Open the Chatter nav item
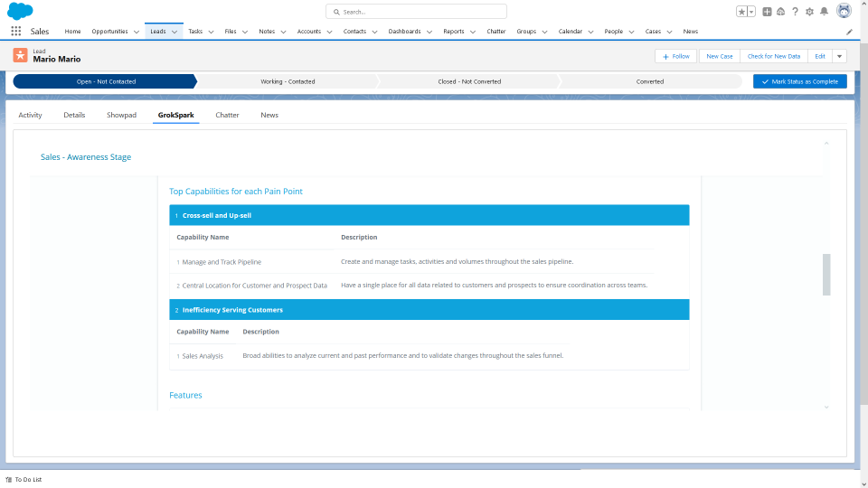Viewport: 868px width, 488px height. pyautogui.click(x=496, y=32)
